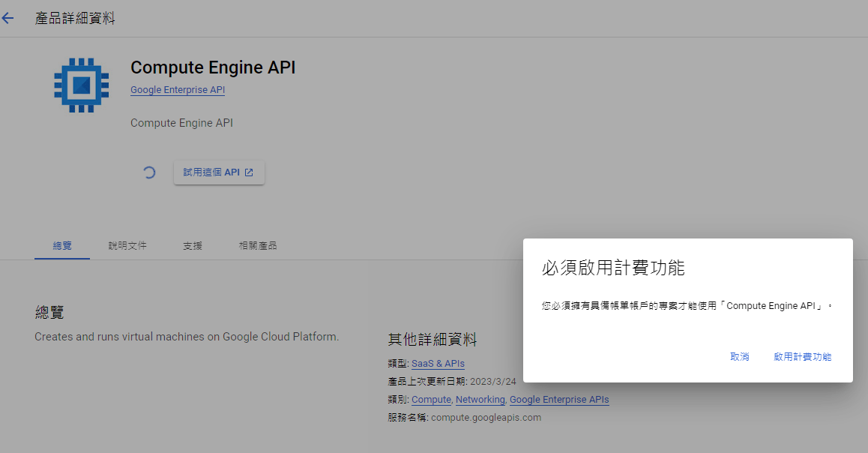
Task: Go back using the left arrow icon
Action: point(7,18)
